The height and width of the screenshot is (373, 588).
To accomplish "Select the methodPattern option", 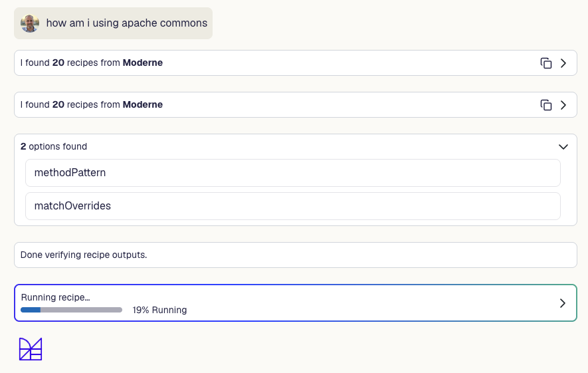I will 293,173.
